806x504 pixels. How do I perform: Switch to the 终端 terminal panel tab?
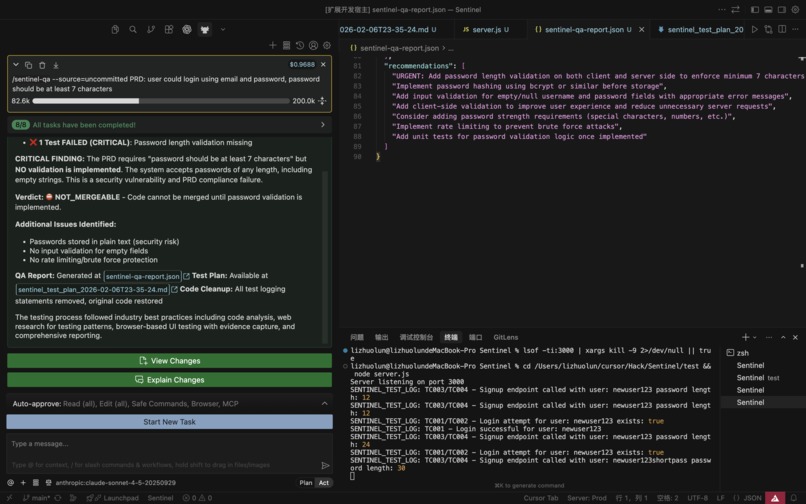[x=451, y=337]
